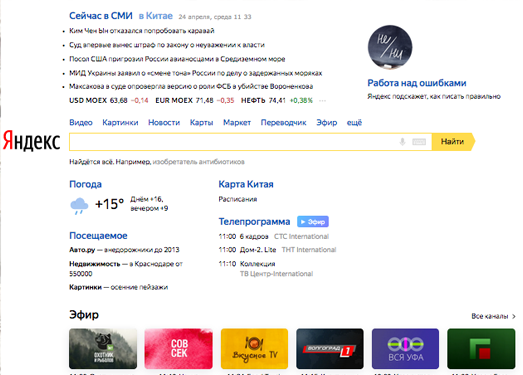Open the Волгоград 1 channel tile
Image resolution: width=523 pixels, height=375 pixels.
click(330, 349)
